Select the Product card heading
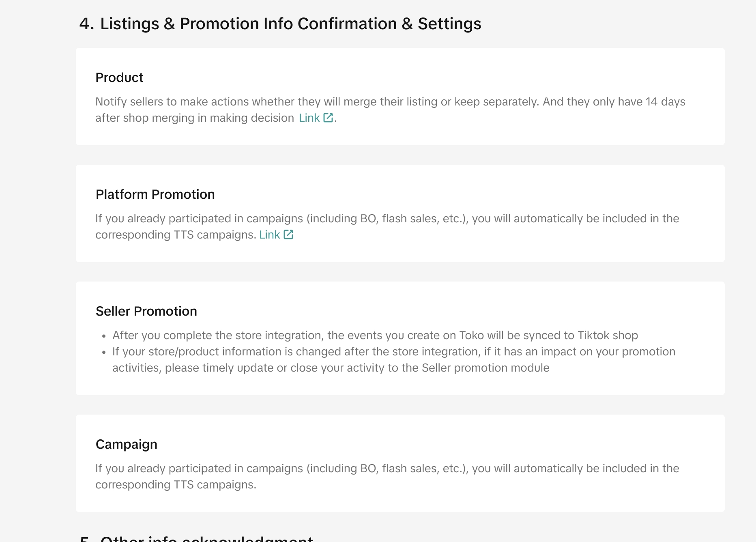Screen dimensions: 756x542 pyautogui.click(x=119, y=77)
